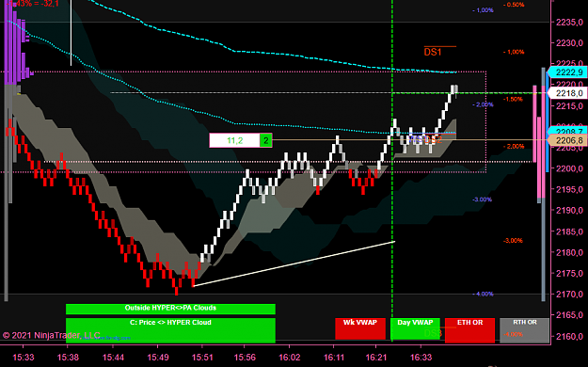This screenshot has height=367, width=588.
Task: Click the 15:51 time axis label
Action: tap(201, 358)
